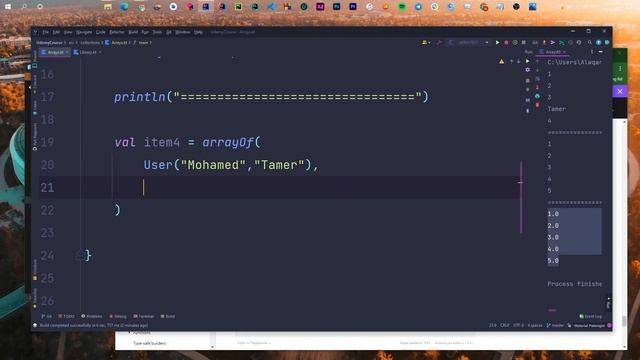
Task: Click the run with coverage icon
Action: [515, 42]
